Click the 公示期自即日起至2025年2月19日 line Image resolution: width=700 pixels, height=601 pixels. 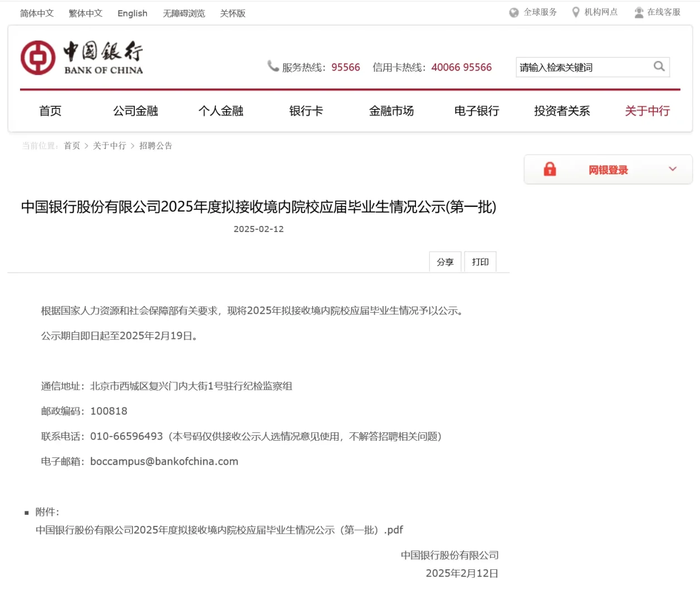click(119, 336)
